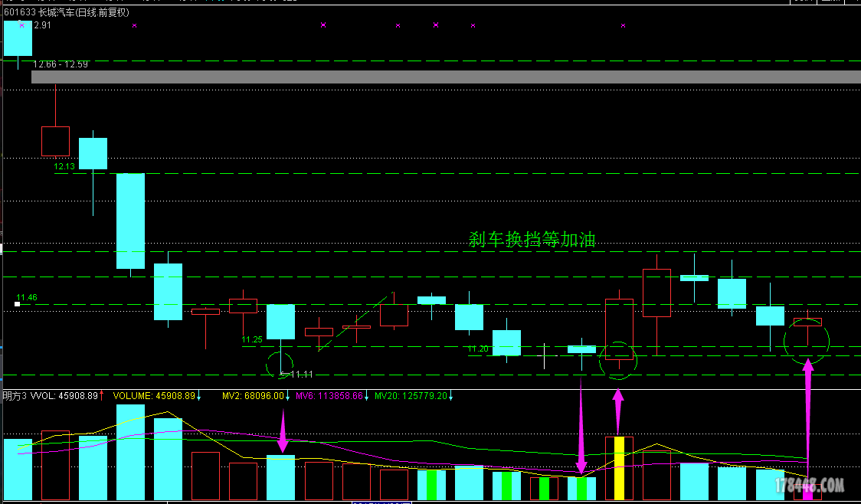Click the 日线 前复权 period label in title
This screenshot has height=504, width=861.
click(x=103, y=12)
